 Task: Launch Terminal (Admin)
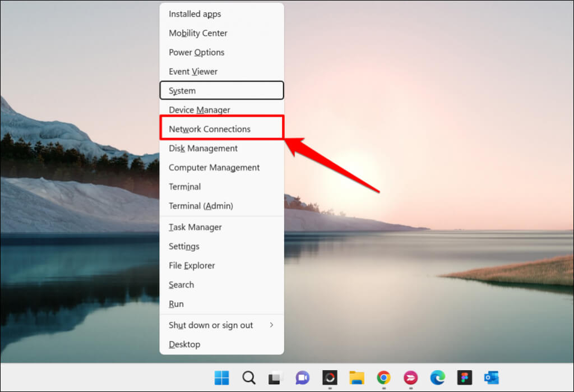[x=200, y=206]
